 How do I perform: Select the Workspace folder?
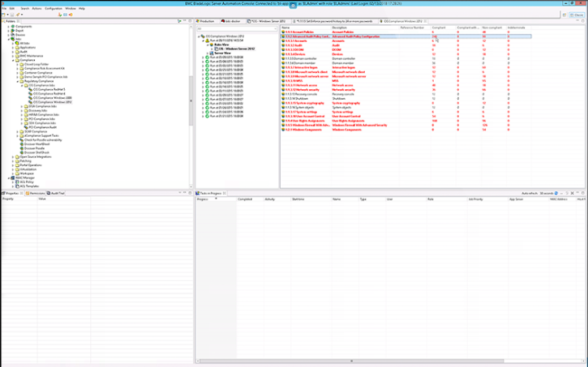tap(27, 173)
